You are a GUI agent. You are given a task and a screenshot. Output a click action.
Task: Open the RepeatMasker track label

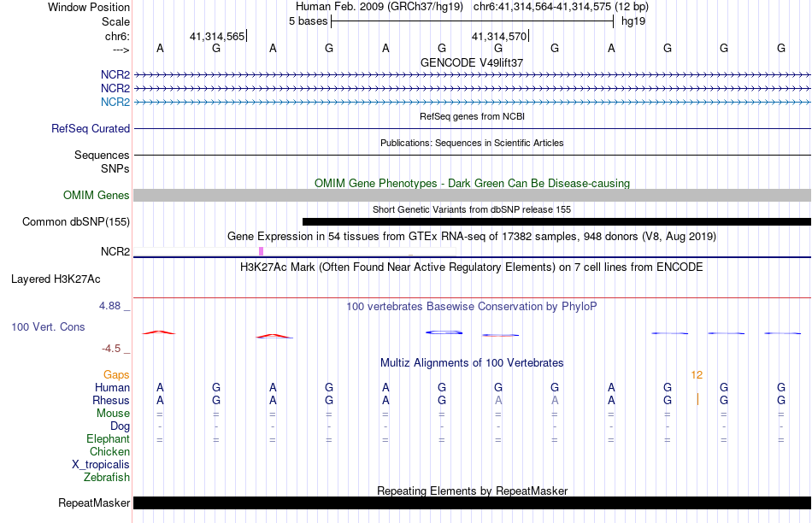[94, 502]
